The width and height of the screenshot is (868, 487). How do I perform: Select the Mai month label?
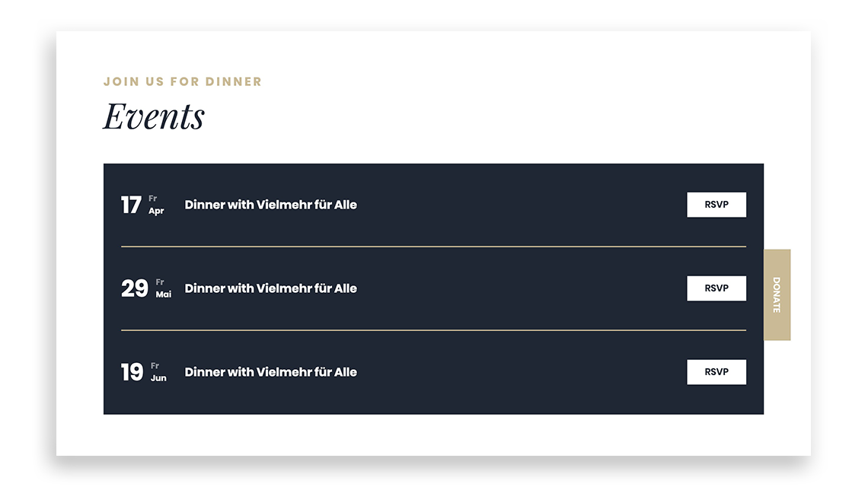pyautogui.click(x=163, y=294)
